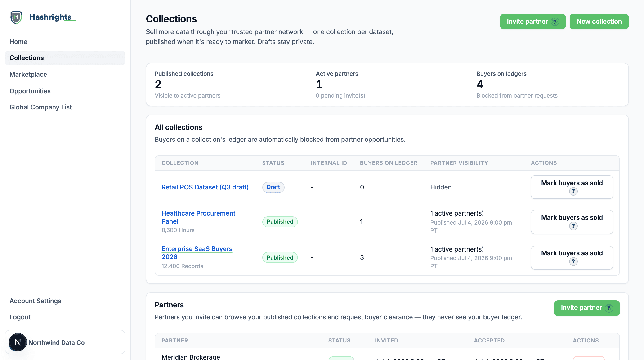644x360 pixels.
Task: Click the Hashrights brand name
Action: (50, 17)
